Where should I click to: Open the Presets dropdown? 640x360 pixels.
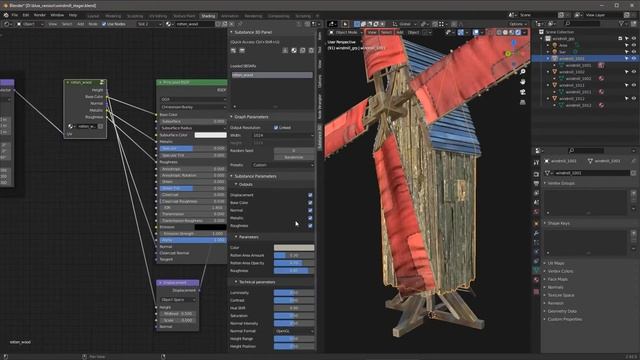[x=283, y=165]
